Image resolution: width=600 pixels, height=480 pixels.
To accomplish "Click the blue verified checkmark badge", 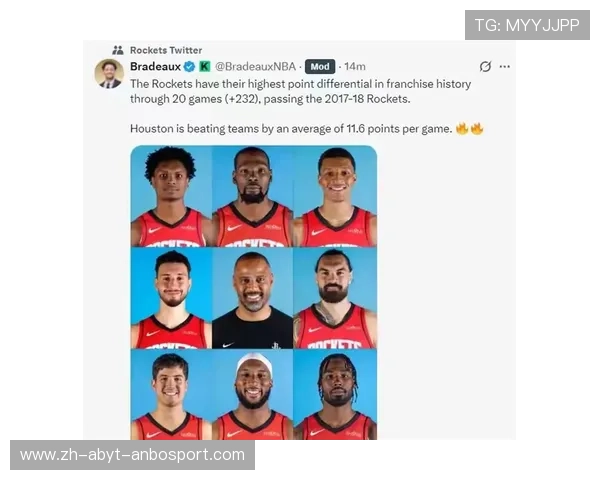I will point(189,67).
